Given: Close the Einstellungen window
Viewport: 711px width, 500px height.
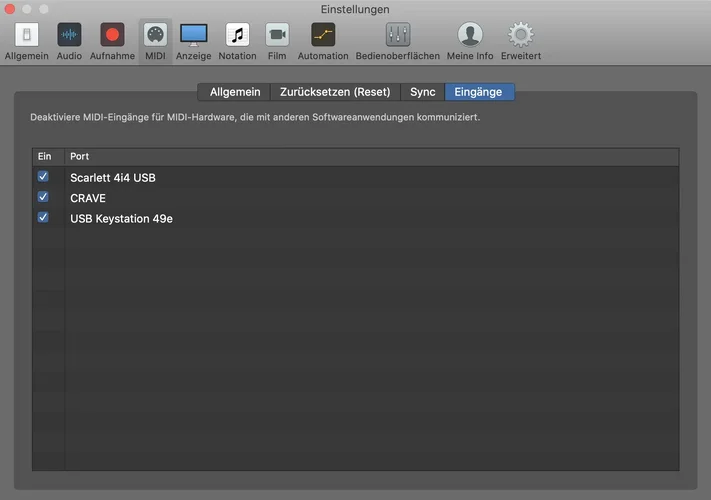Looking at the screenshot, I should 10,9.
